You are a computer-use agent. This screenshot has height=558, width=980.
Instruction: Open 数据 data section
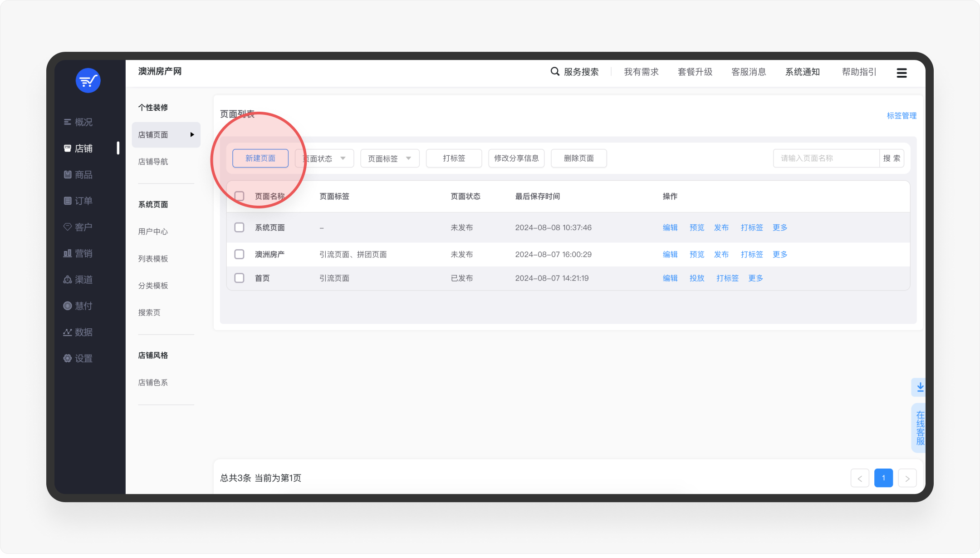[x=78, y=332]
